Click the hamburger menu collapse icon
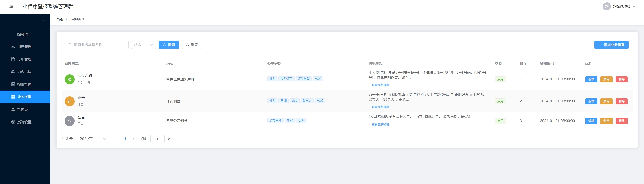Screen dimensions: 644x184 pos(11,6)
